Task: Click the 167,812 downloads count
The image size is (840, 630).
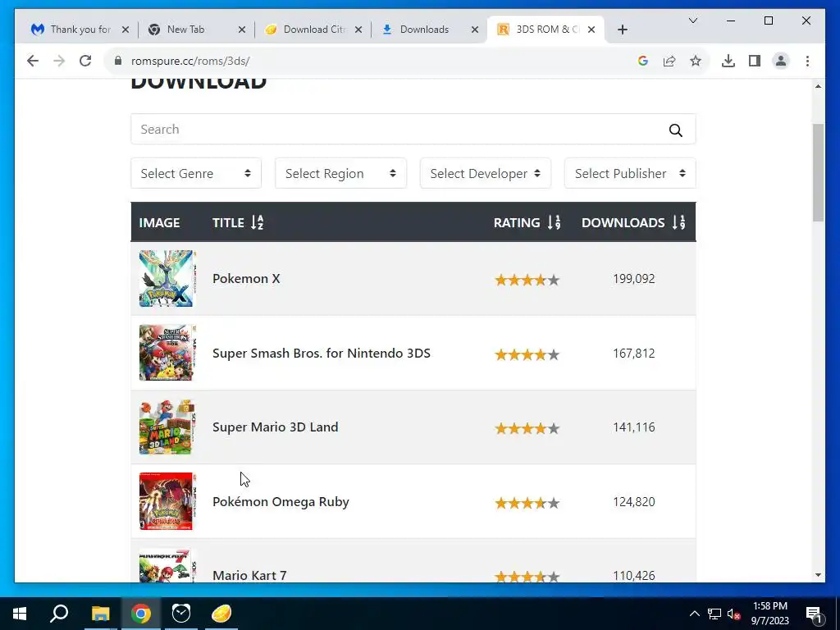Action: [x=634, y=353]
